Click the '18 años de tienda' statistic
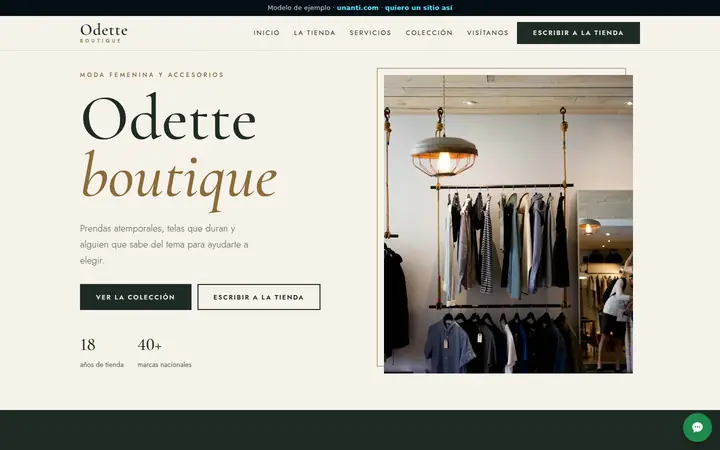Image resolution: width=720 pixels, height=450 pixels. [x=101, y=353]
